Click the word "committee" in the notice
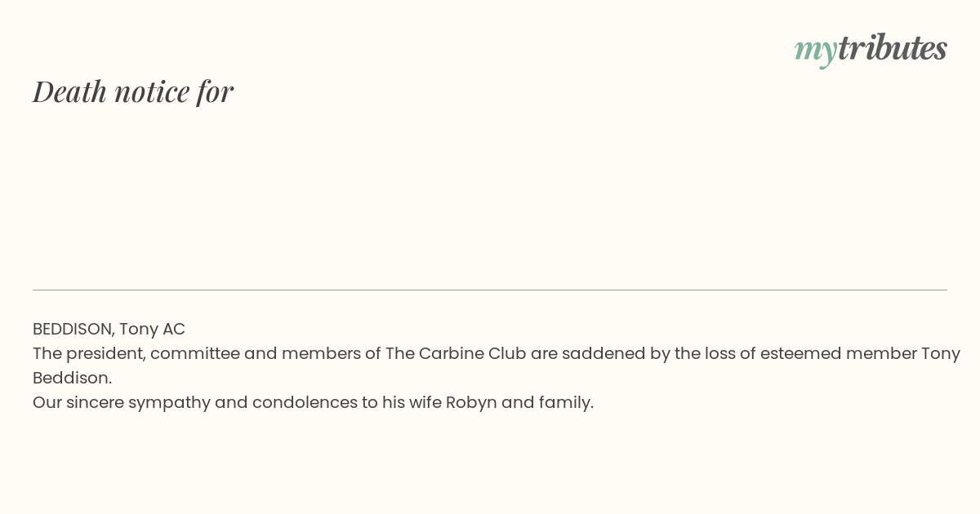 pos(194,353)
